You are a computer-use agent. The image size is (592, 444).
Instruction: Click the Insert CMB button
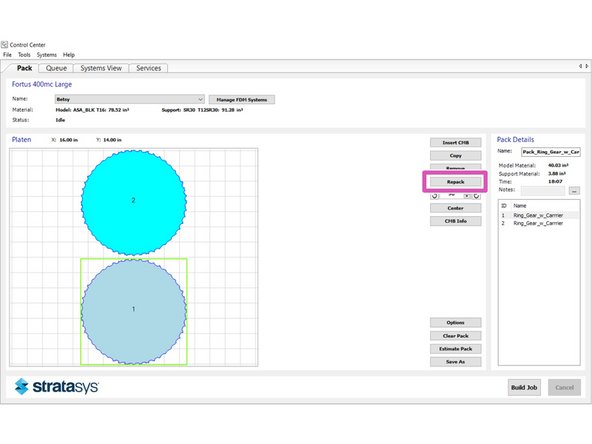pos(456,143)
